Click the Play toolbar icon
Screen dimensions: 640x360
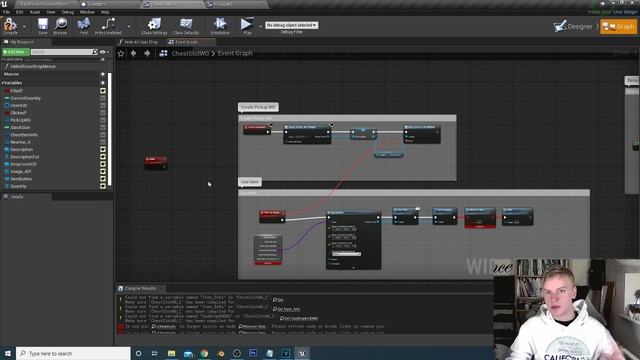[247, 25]
